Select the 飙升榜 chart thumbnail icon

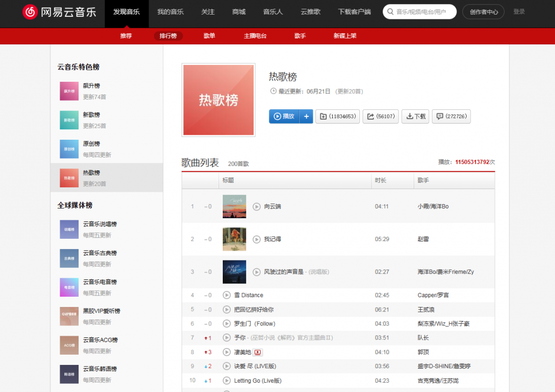(x=69, y=91)
